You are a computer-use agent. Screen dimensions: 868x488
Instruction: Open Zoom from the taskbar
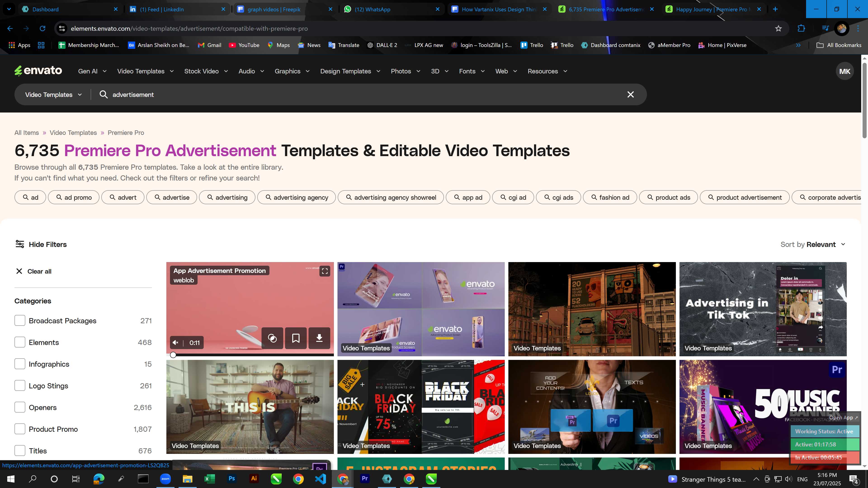pyautogui.click(x=165, y=479)
